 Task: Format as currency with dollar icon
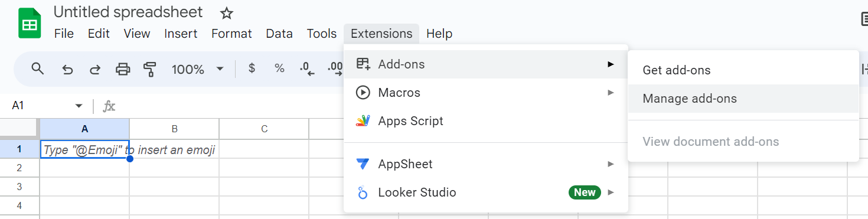pyautogui.click(x=252, y=68)
